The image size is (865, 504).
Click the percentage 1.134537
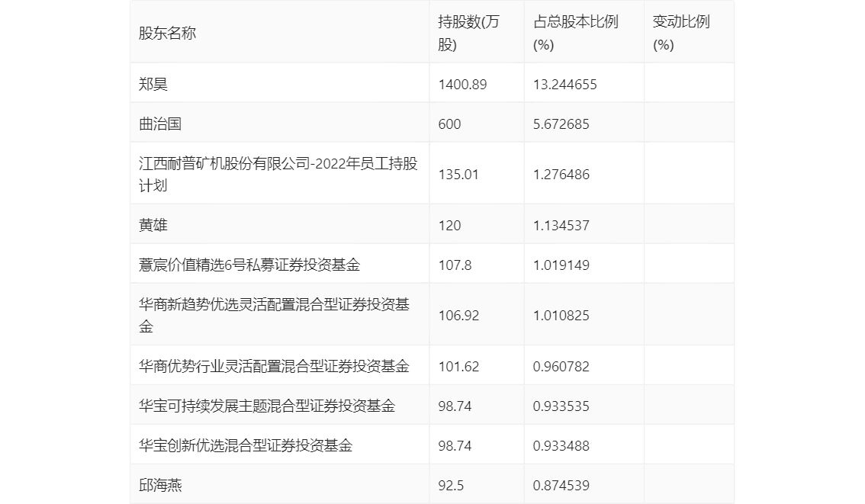[x=561, y=226]
